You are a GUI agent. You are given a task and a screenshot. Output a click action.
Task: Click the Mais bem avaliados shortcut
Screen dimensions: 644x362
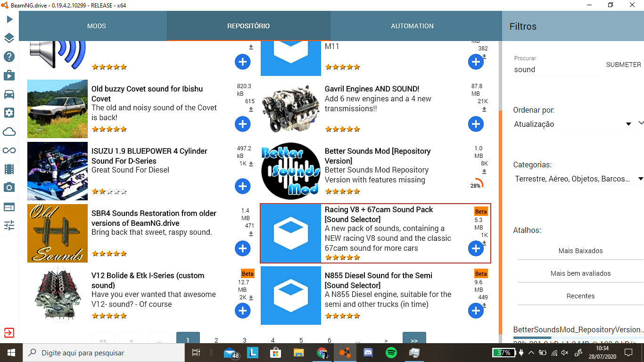point(580,273)
